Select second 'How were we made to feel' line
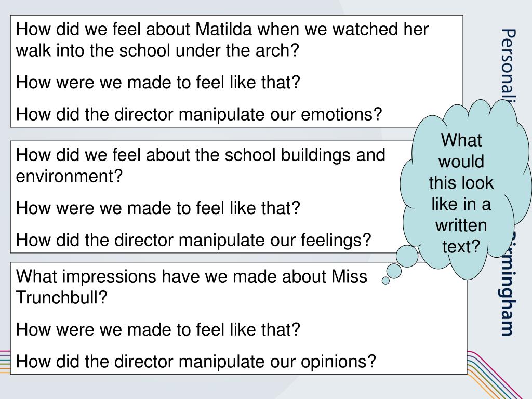 pos(158,208)
